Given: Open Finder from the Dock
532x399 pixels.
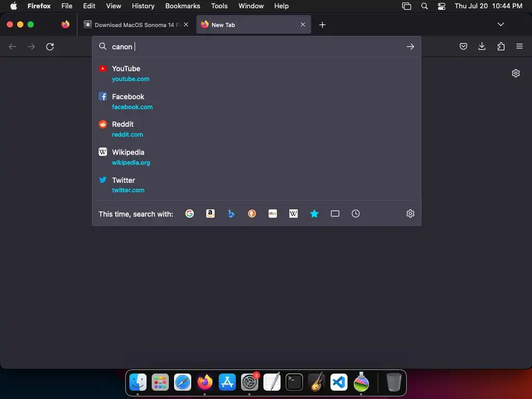Looking at the screenshot, I should point(138,382).
